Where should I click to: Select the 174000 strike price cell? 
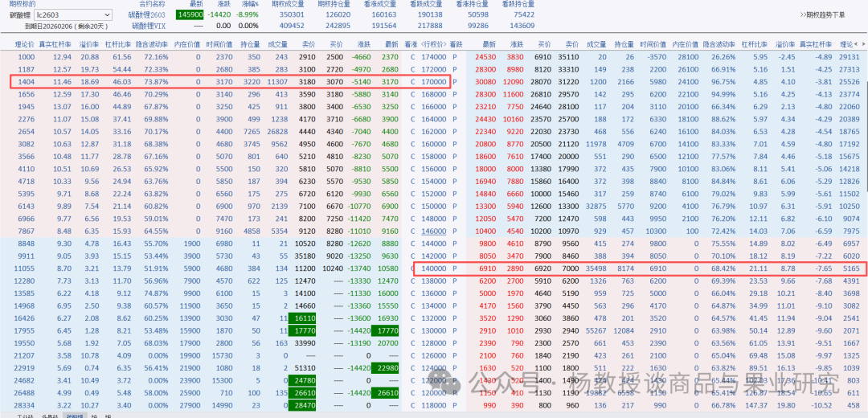433,57
